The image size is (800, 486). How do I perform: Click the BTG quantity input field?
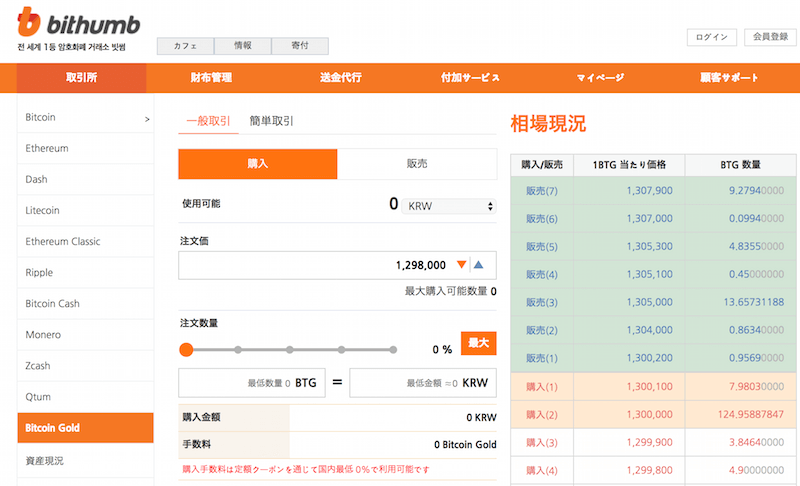pyautogui.click(x=252, y=383)
